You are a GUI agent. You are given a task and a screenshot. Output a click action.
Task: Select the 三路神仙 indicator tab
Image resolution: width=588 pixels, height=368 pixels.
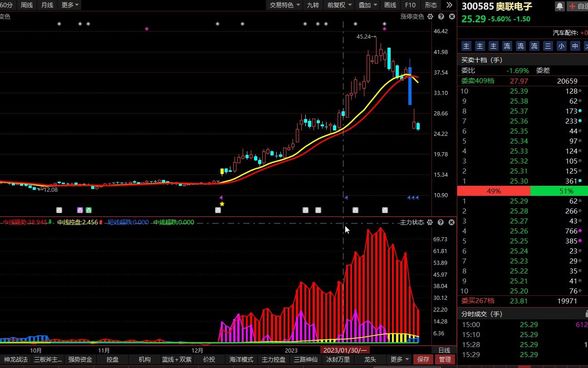(306, 359)
